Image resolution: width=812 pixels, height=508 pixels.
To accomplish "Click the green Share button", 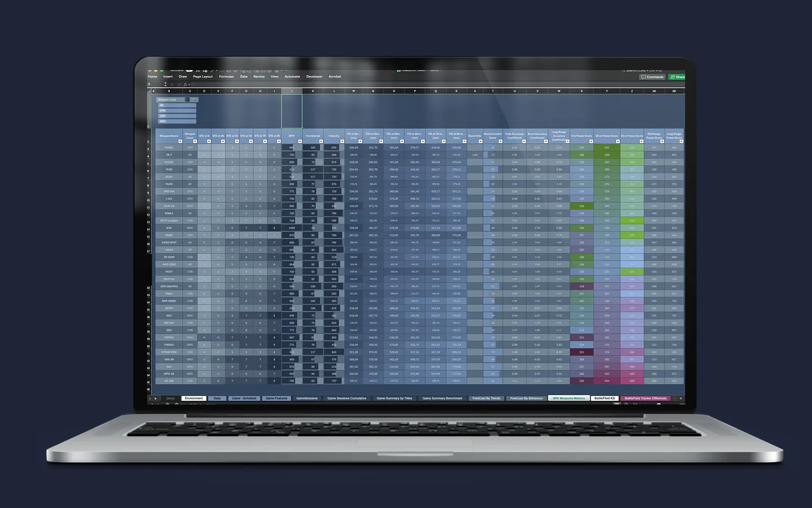I will tap(677, 77).
